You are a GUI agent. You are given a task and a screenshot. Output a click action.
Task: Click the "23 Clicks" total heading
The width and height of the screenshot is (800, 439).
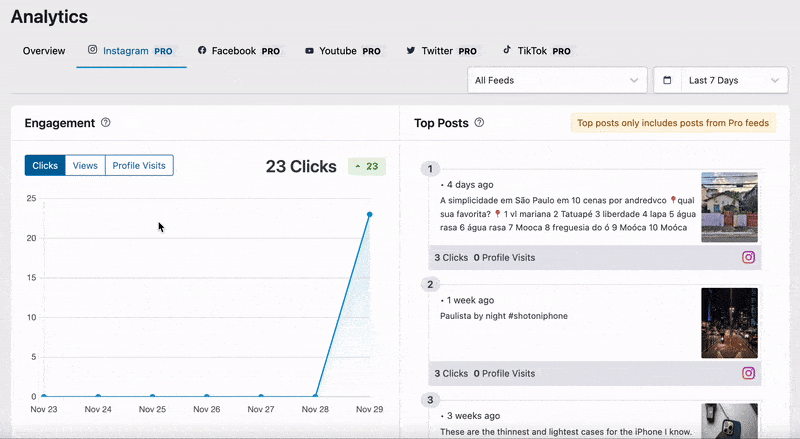301,166
